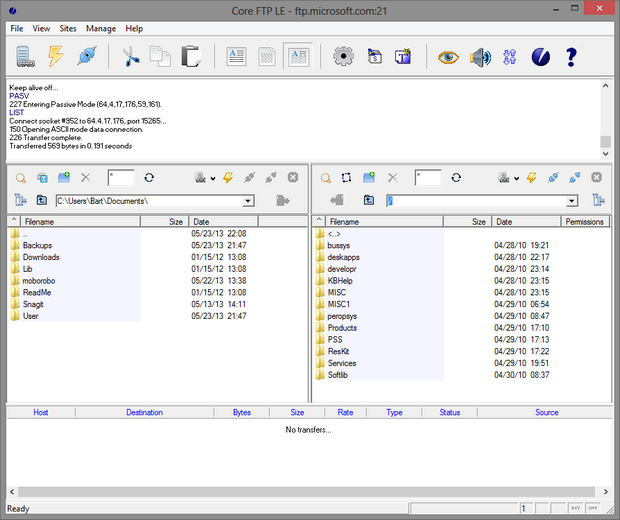620x520 pixels.
Task: Open remote pane drive dropdown arrow
Action: click(x=516, y=179)
